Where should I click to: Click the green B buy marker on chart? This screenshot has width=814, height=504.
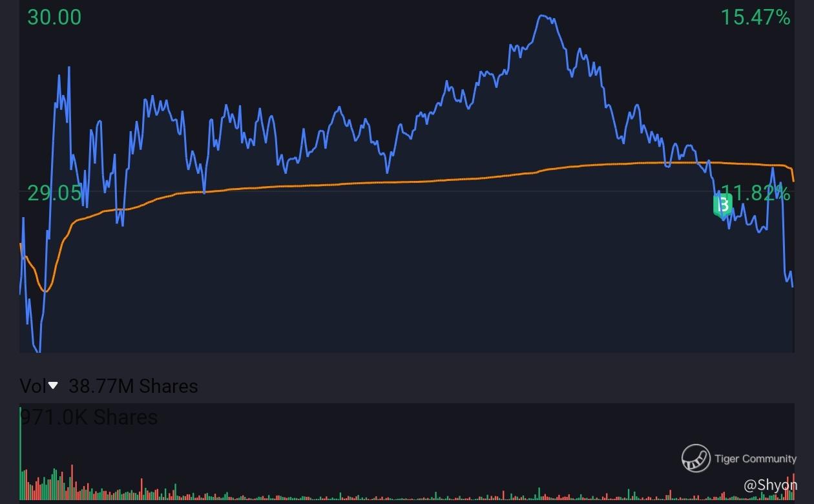[x=723, y=205]
